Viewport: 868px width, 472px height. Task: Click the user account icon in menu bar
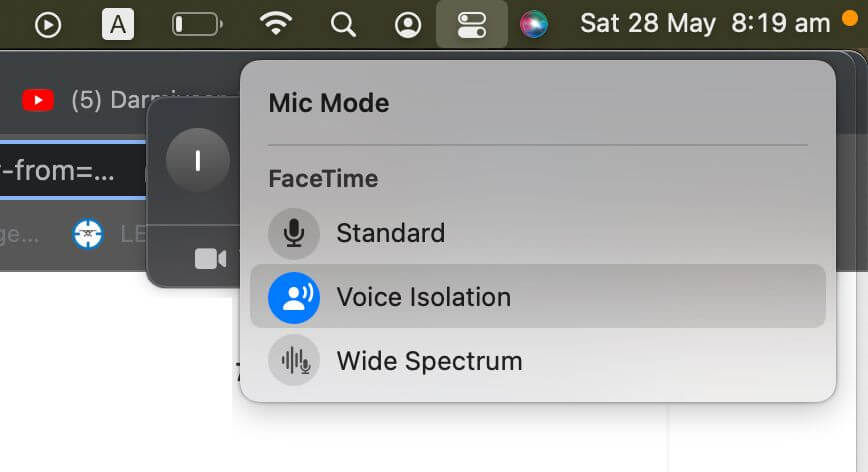(408, 24)
